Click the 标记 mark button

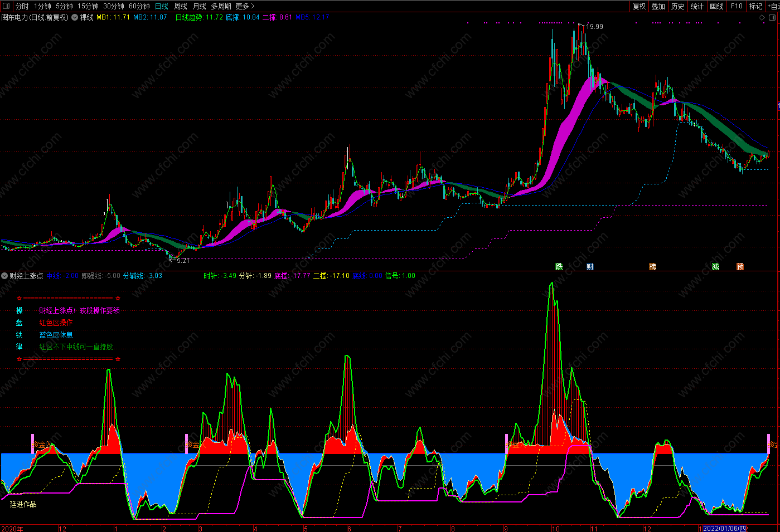(755, 6)
